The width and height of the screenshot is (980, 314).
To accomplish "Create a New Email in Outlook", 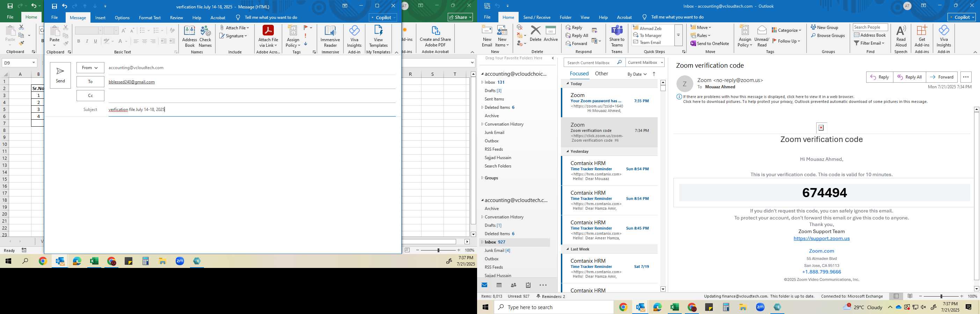I will pyautogui.click(x=487, y=37).
